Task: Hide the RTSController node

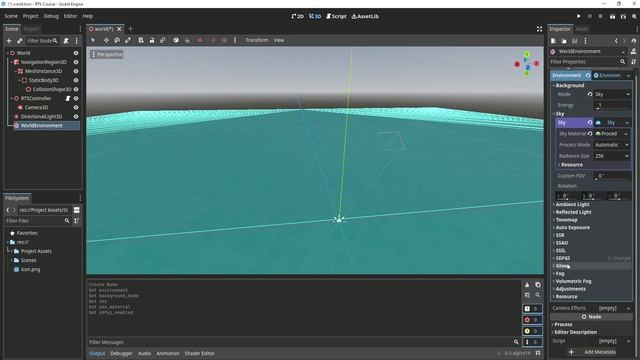Action: 76,98
